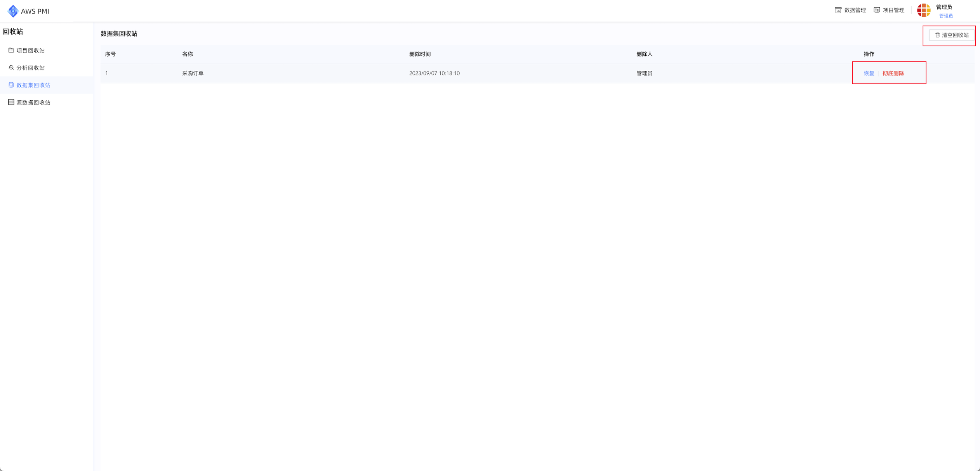Click the 序号 column header
This screenshot has height=471, width=980.
[111, 54]
